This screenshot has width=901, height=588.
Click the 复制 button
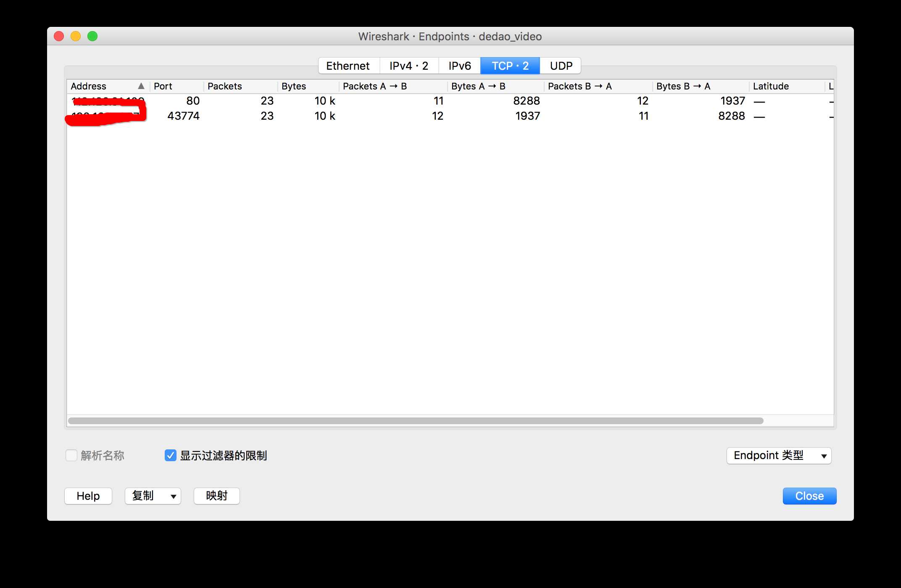(x=152, y=496)
